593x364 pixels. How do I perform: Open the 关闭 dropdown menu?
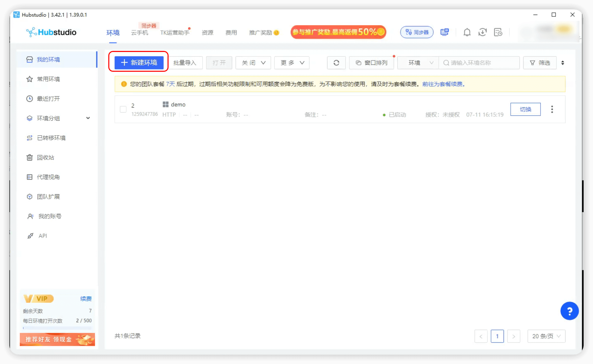click(253, 63)
